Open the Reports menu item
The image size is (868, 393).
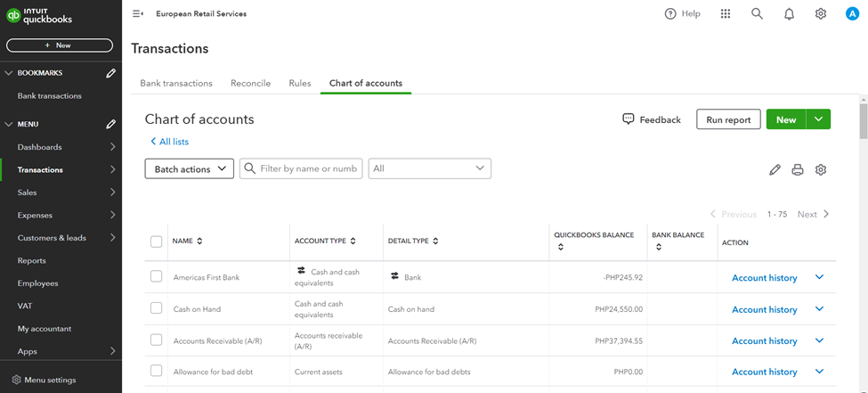tap(32, 260)
